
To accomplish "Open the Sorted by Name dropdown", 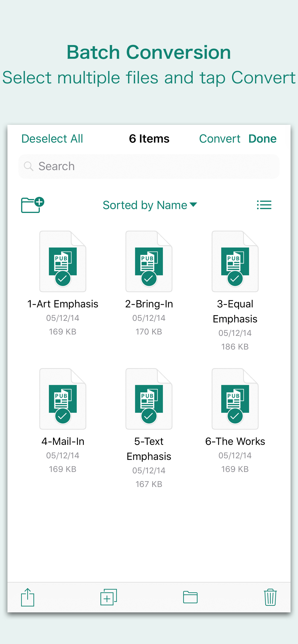I will 150,205.
